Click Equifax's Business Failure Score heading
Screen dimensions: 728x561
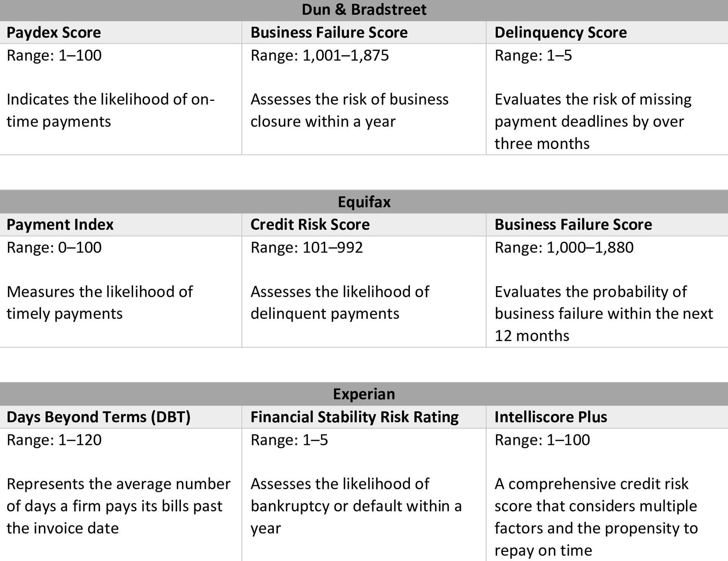click(x=573, y=225)
